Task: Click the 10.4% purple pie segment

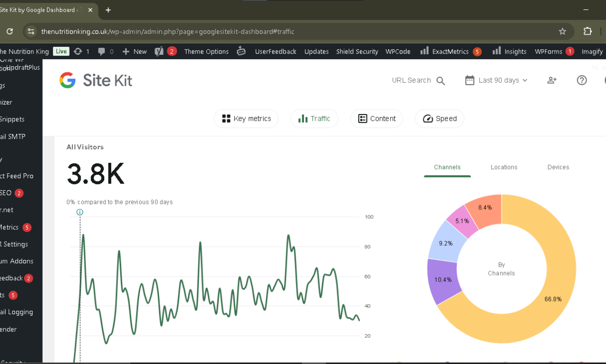Action: click(x=443, y=280)
